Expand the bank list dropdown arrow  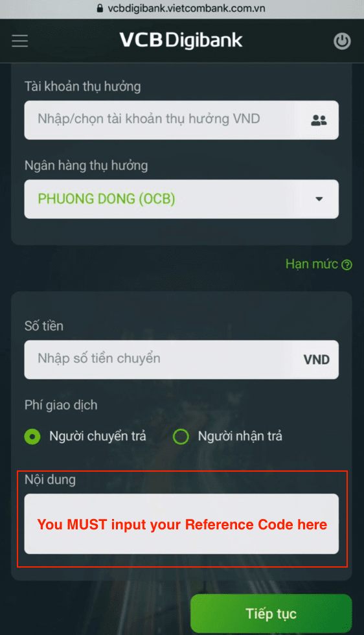coord(319,199)
